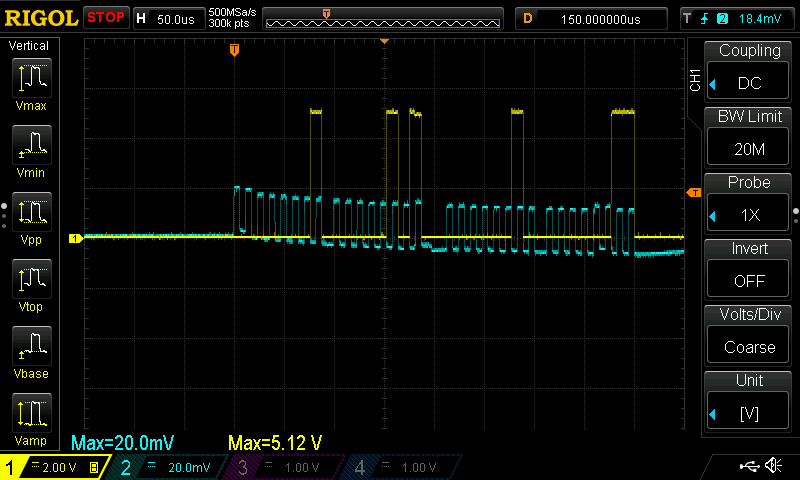Screen dimensions: 800x480
Task: Select the Vmin measurement icon
Action: coord(32,145)
